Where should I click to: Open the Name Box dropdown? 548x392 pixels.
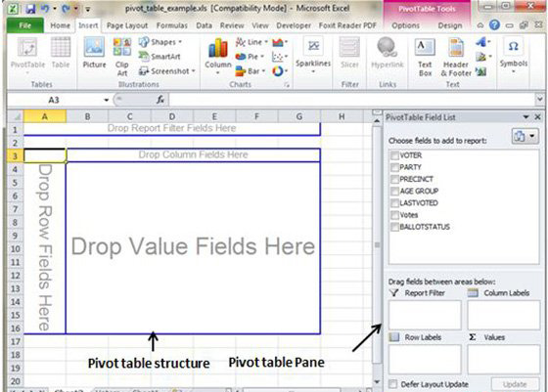(107, 100)
